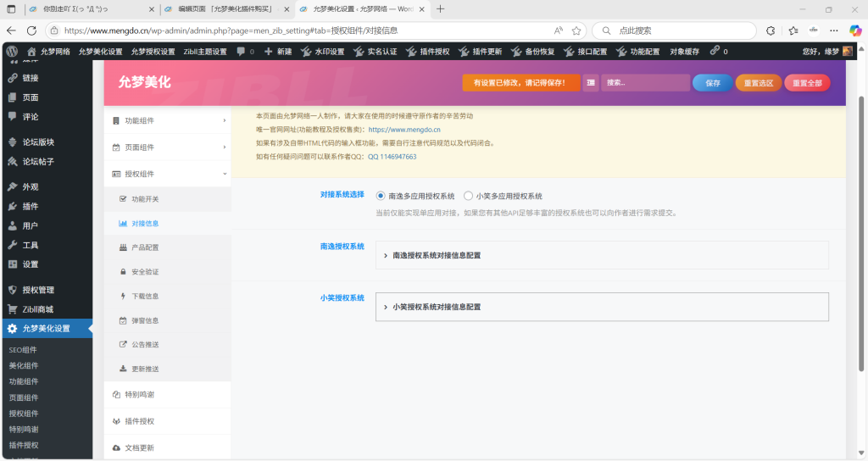Expand the 页面组件 settings section
The image size is (868, 461).
pos(167,147)
